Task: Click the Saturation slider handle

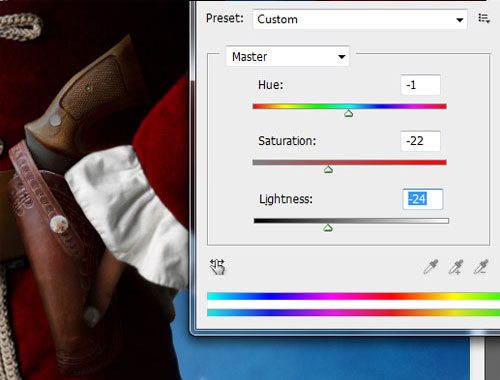Action: click(x=328, y=170)
